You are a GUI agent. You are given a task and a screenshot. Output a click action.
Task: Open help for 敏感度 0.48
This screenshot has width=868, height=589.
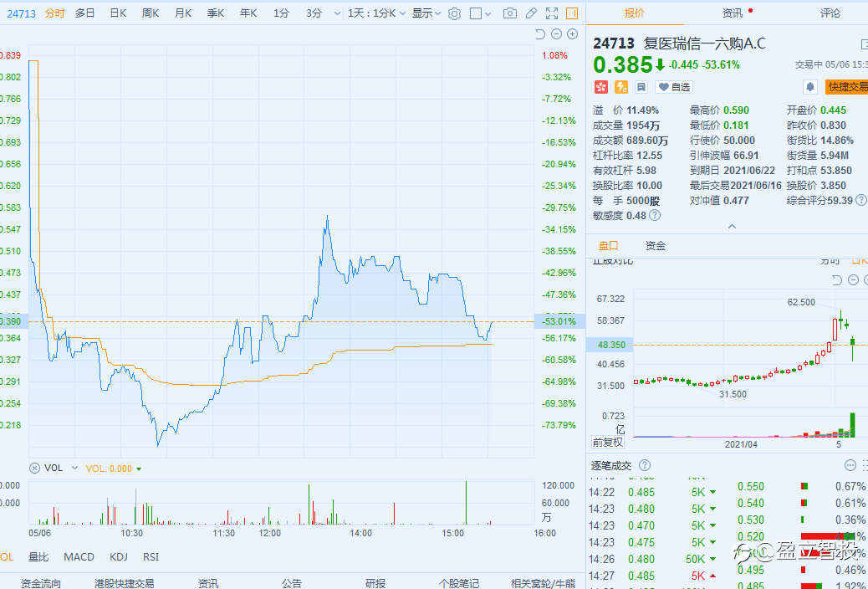[x=654, y=216]
